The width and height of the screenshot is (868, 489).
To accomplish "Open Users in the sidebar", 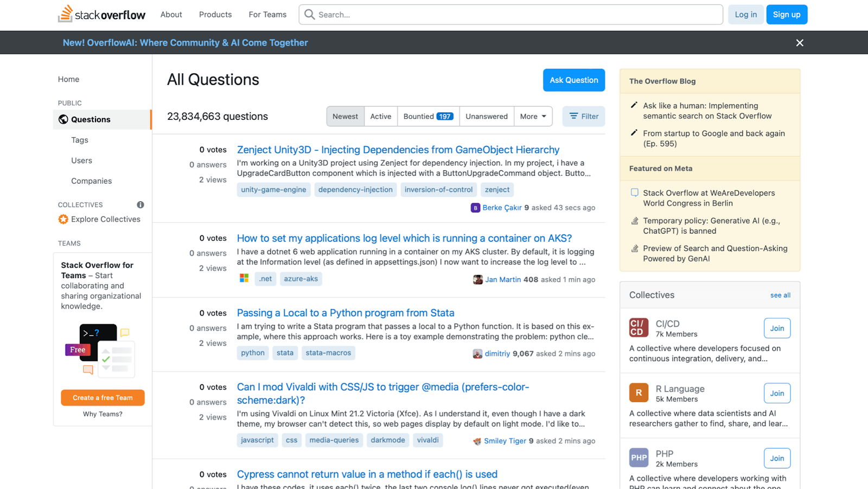I will 81,160.
